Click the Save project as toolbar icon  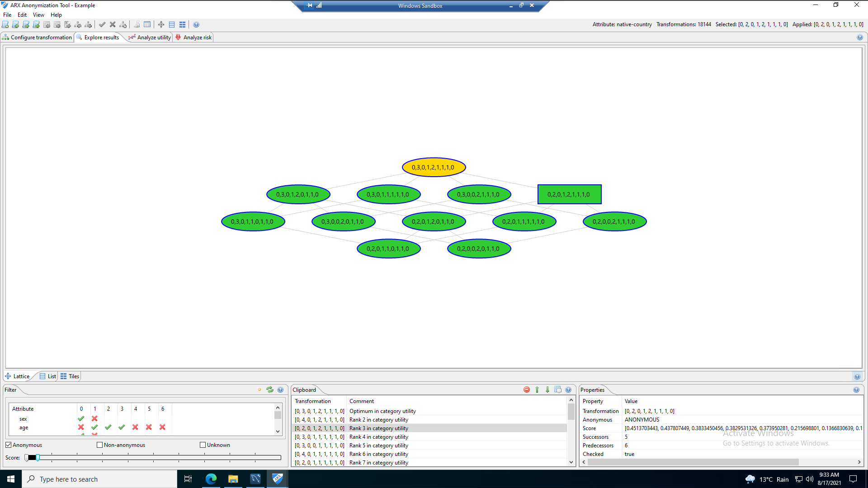(x=37, y=25)
